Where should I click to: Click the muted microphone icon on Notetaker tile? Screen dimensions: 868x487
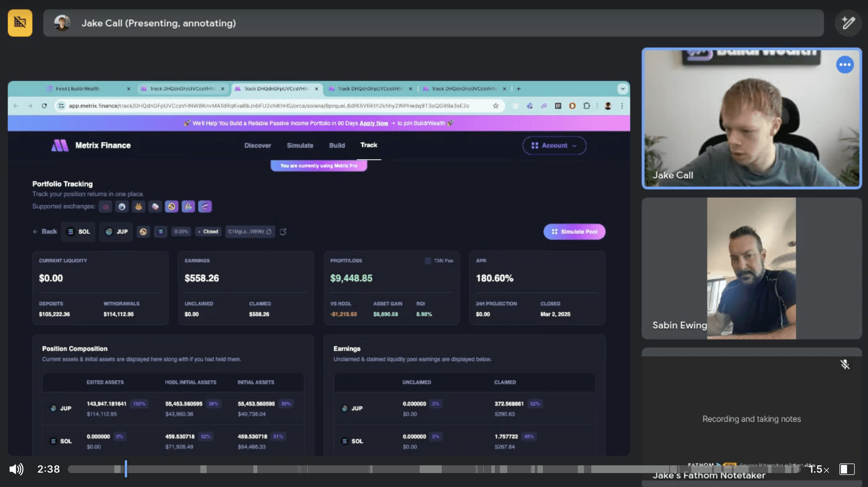(845, 364)
